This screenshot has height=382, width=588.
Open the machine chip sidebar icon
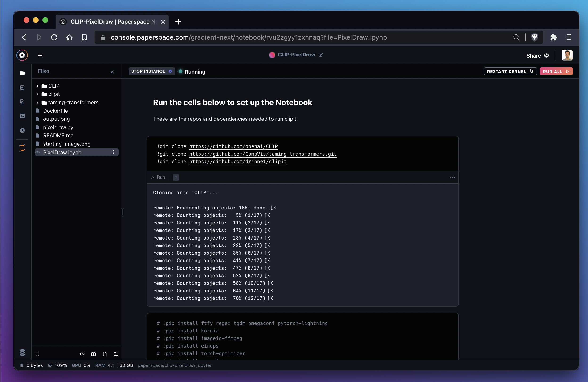click(22, 87)
